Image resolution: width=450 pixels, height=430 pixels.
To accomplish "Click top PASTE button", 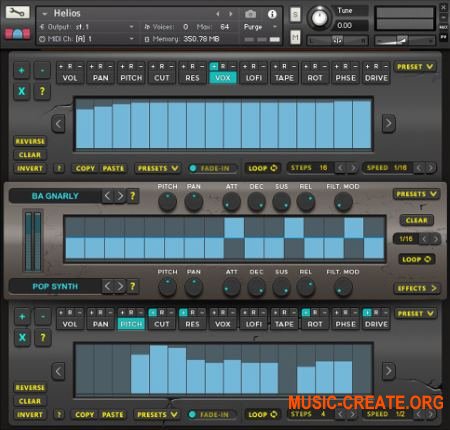I will 113,169.
